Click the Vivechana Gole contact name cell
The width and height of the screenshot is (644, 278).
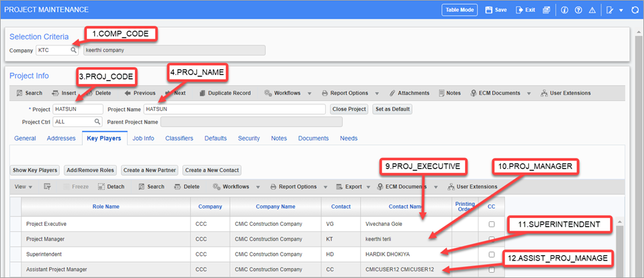pos(406,225)
